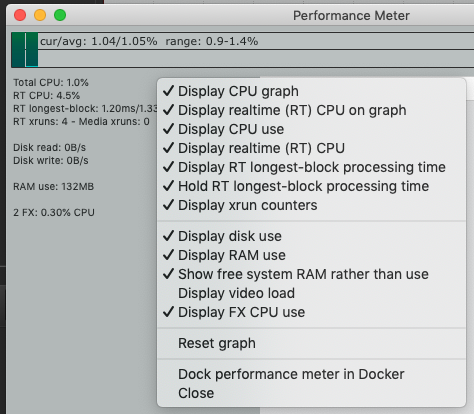Click the RT xruns counter line

(x=81, y=122)
